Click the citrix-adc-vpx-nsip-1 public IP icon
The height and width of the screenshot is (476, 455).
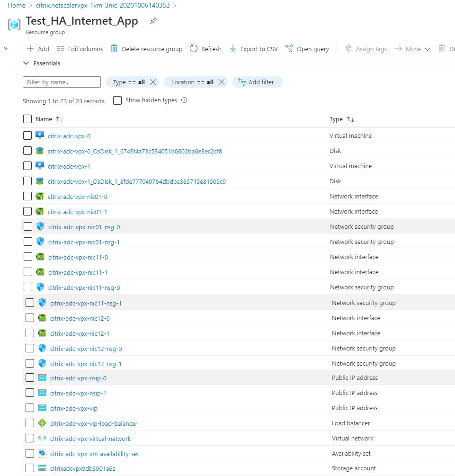point(42,393)
